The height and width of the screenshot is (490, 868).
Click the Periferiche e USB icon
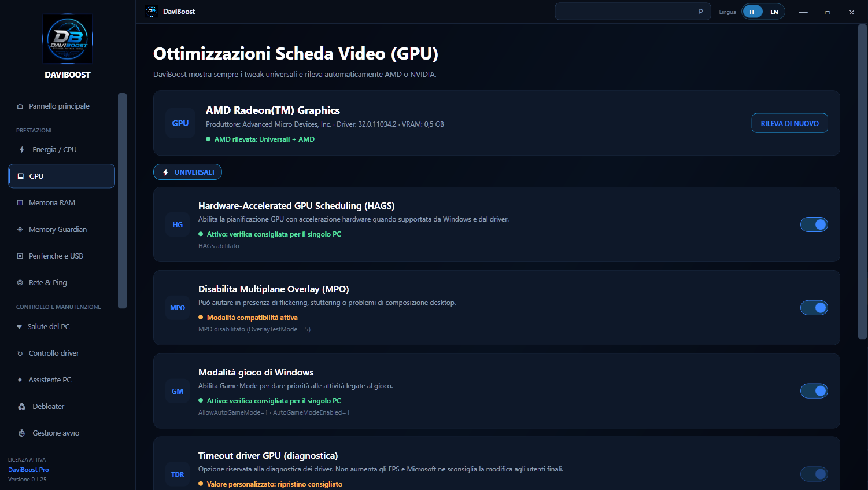tap(20, 256)
